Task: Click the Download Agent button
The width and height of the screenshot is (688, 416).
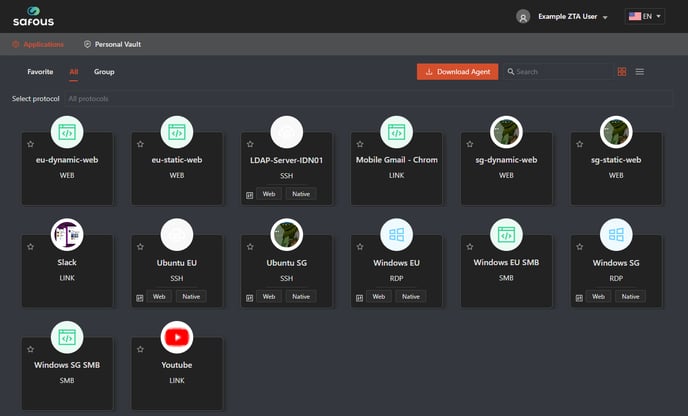Action: (x=456, y=72)
